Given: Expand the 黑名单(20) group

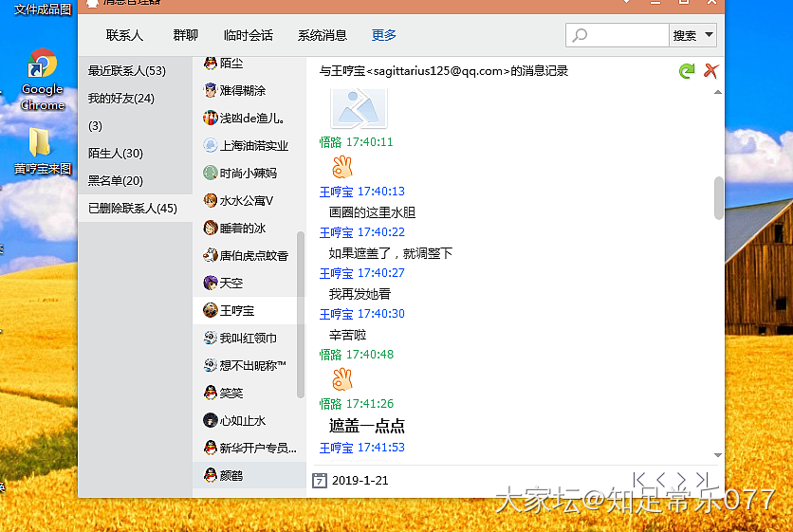Looking at the screenshot, I should (x=116, y=181).
